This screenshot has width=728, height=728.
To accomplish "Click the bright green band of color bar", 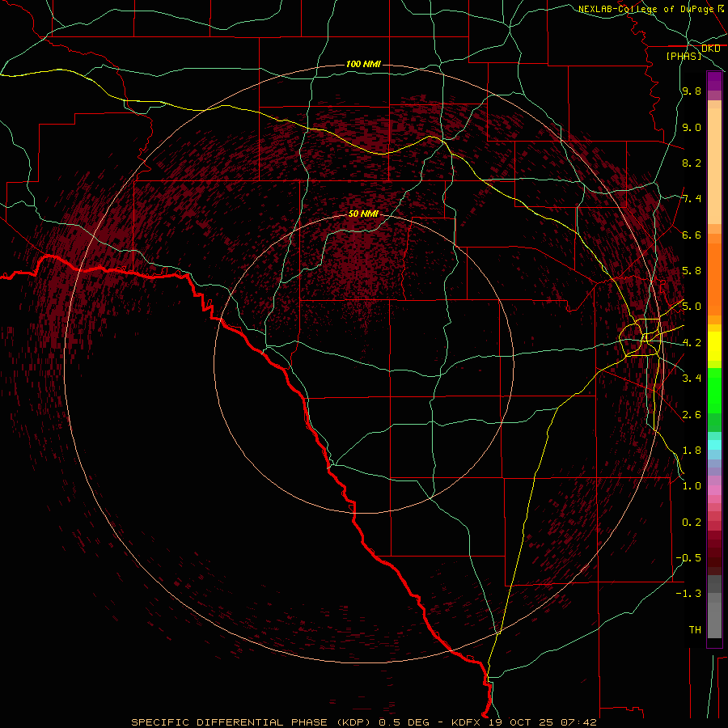I will click(x=714, y=391).
